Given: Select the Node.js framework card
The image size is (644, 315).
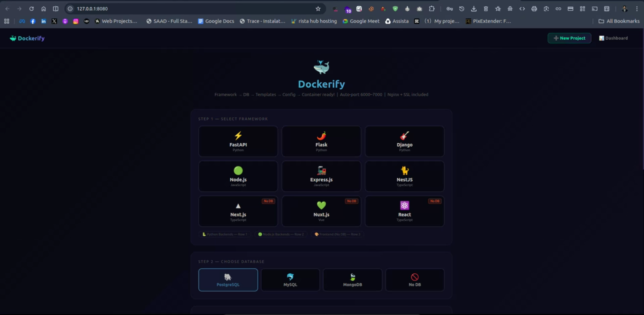Looking at the screenshot, I should 238,176.
